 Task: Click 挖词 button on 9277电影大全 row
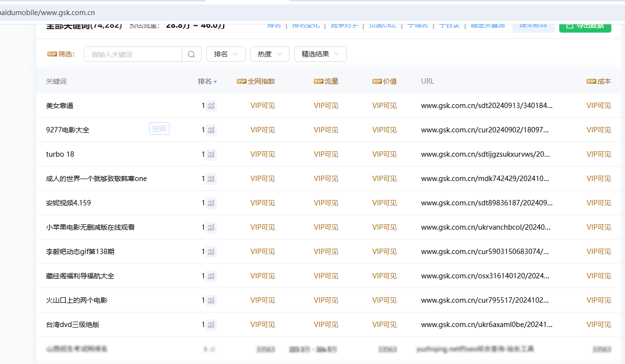(x=159, y=128)
